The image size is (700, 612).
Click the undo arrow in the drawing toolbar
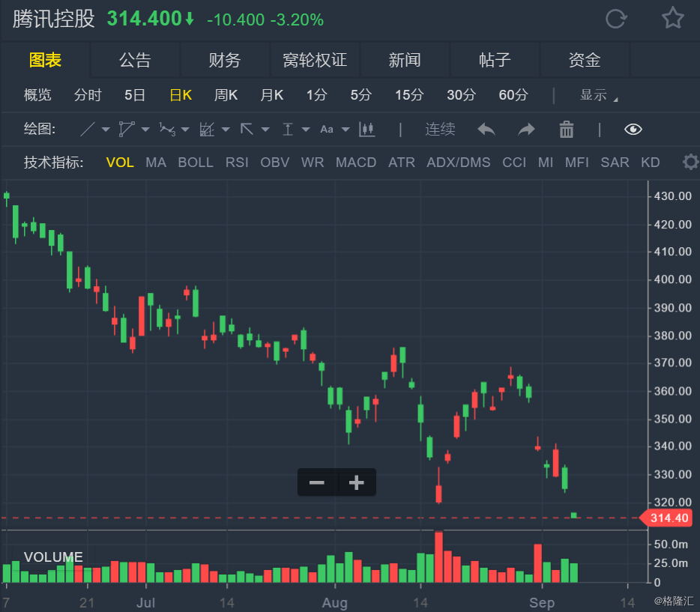click(x=486, y=130)
